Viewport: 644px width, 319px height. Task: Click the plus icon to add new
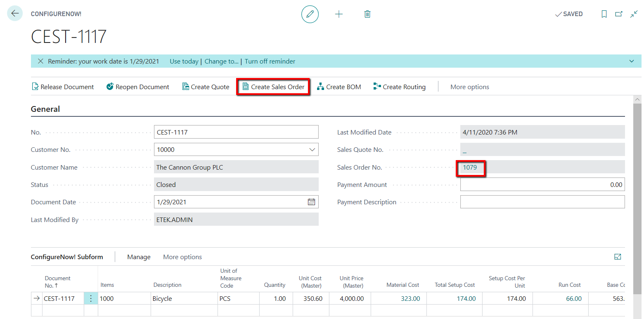coord(339,14)
